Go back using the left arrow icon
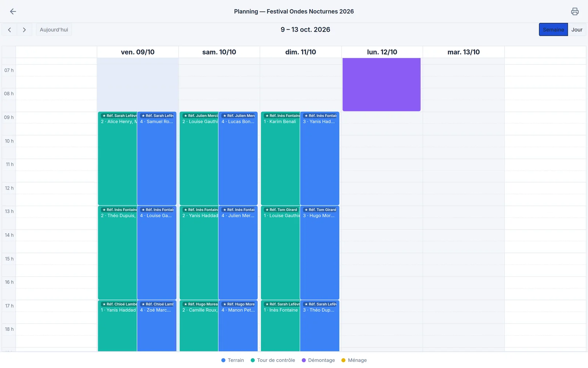The image size is (588, 368). [x=13, y=11]
